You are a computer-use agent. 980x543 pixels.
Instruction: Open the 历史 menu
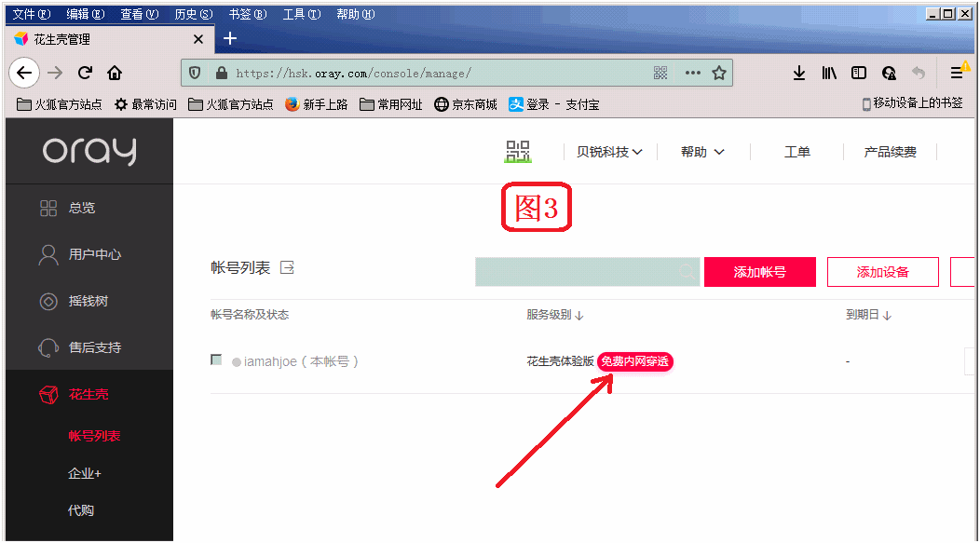pos(194,14)
